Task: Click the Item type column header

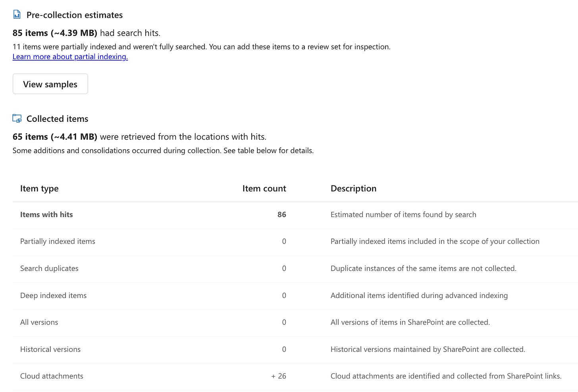Action: 39,188
